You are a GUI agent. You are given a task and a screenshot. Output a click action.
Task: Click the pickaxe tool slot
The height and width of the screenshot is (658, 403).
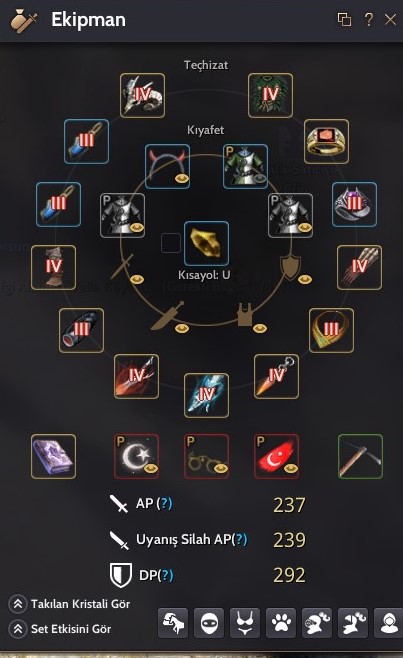click(x=360, y=456)
